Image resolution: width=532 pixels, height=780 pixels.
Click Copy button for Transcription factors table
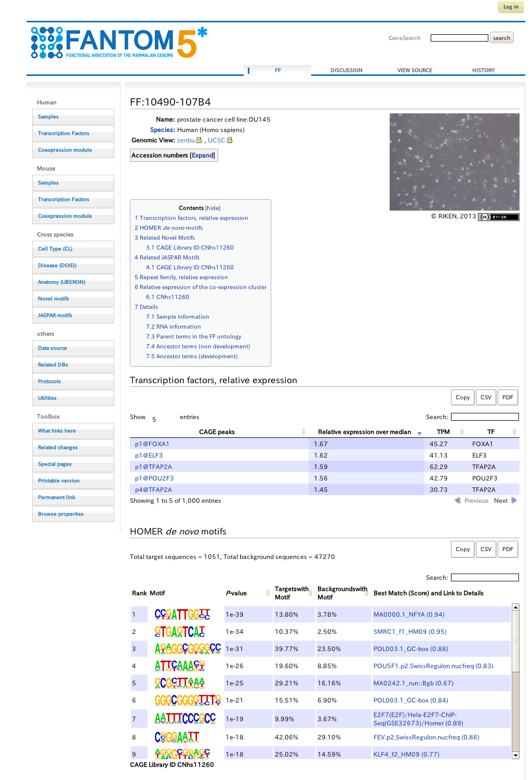click(462, 397)
